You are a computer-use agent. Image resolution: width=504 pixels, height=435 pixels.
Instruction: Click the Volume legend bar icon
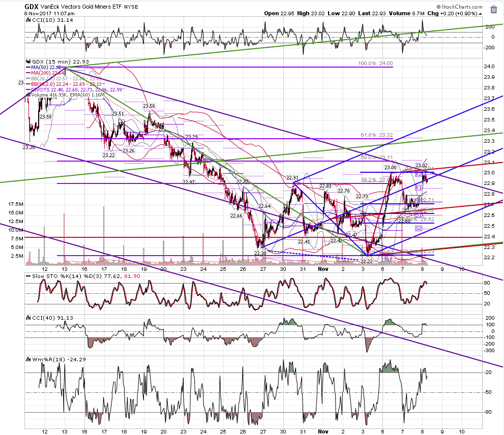tap(28, 95)
